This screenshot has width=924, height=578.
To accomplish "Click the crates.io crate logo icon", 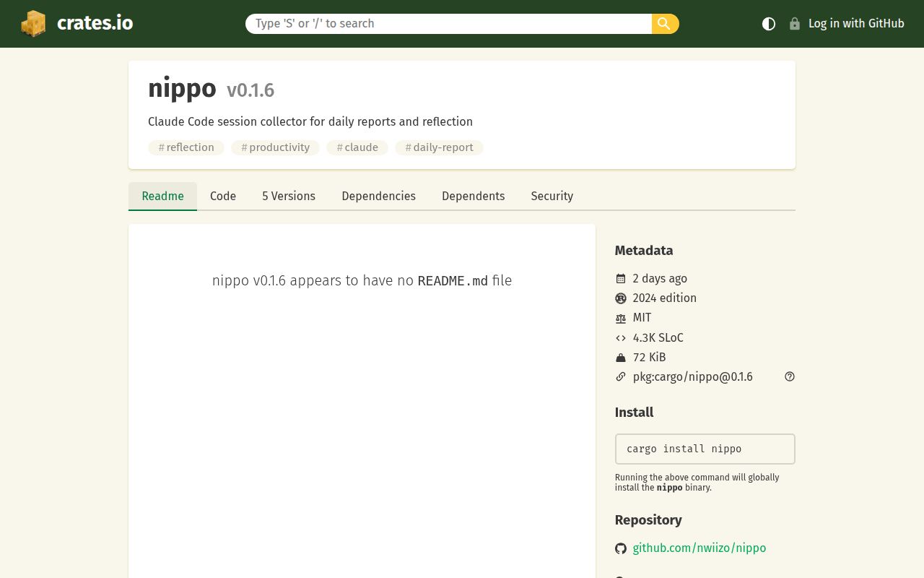I will (x=33, y=23).
